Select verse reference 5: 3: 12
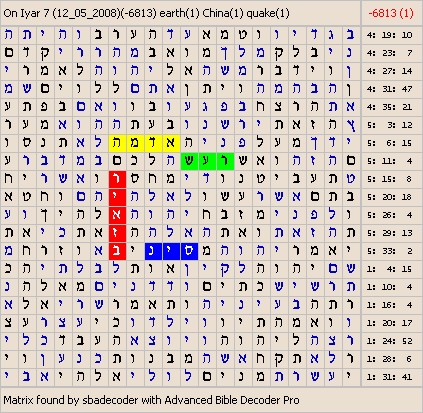The image size is (423, 413). (389, 125)
